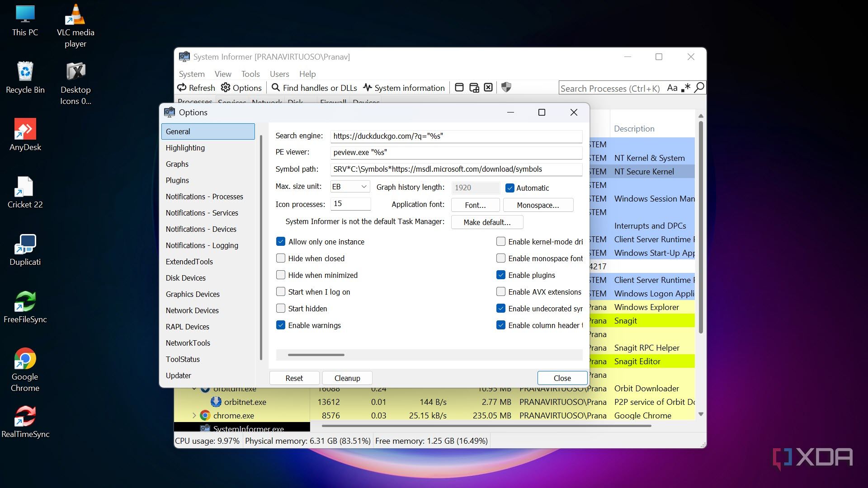Toggle Automatic graph history checkbox

coord(510,188)
